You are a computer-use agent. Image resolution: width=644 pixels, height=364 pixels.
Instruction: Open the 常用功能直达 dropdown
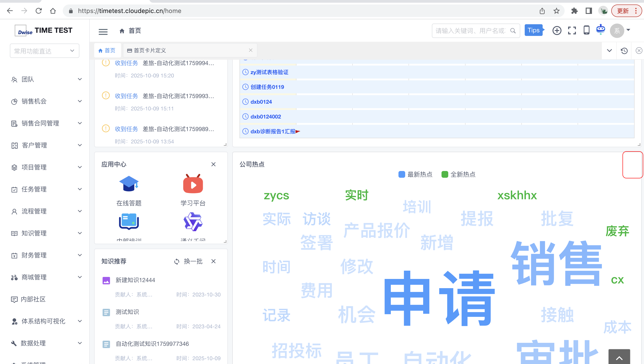click(x=44, y=51)
